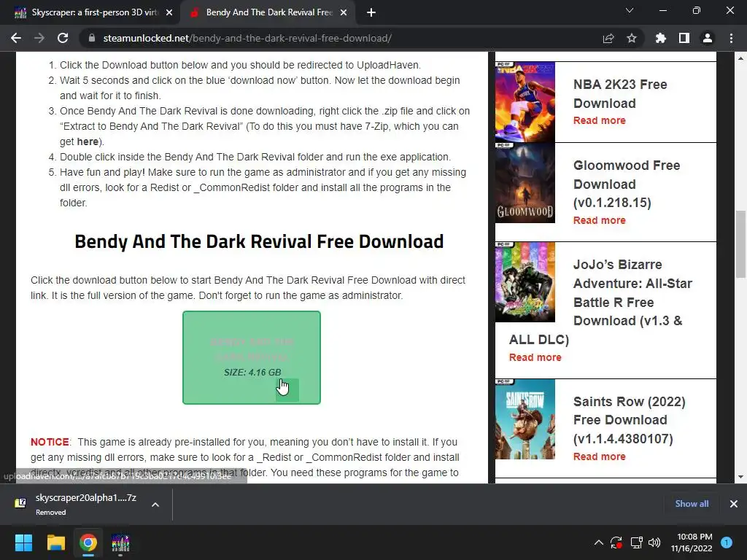Click the red NOTICE label

(50, 442)
